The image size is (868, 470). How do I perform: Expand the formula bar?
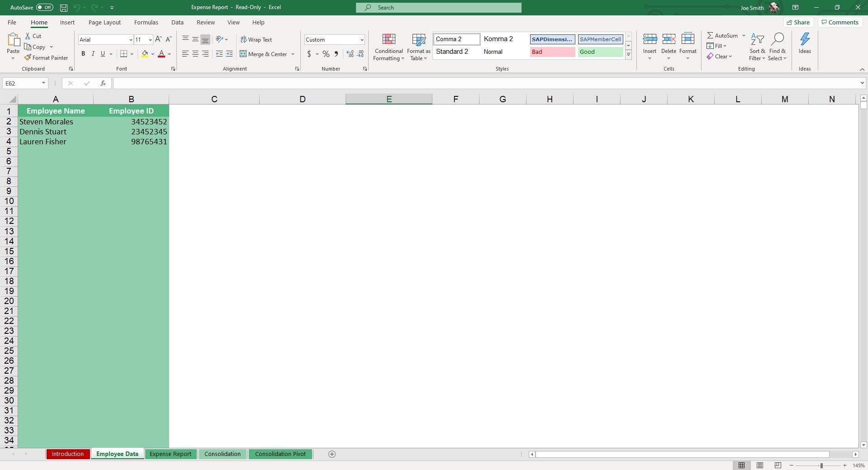[862, 83]
